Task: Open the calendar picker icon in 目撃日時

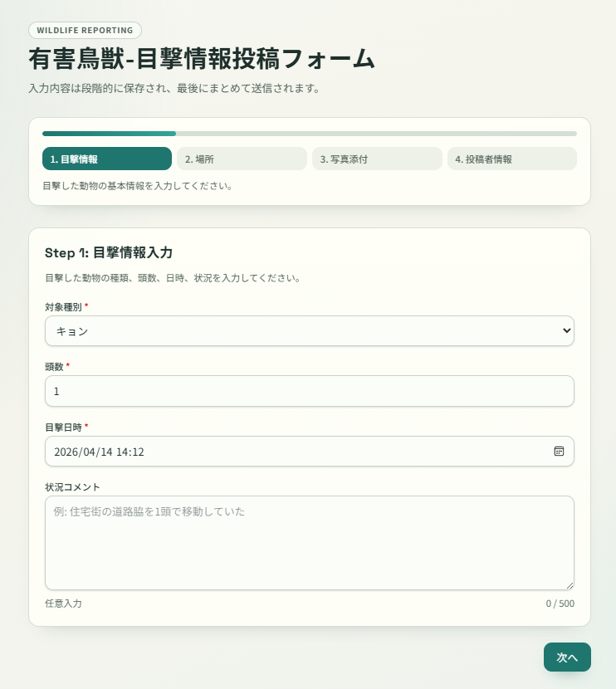Action: 559,451
